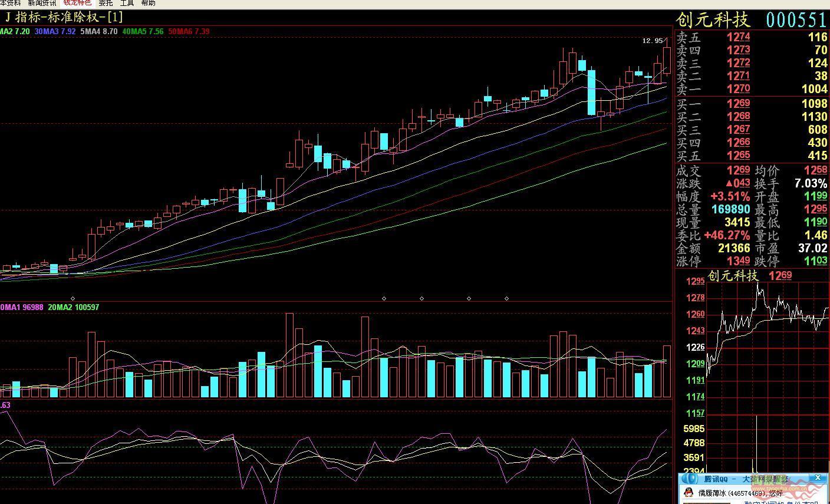830x504 pixels.
Task: Click the intraday chart title 创元科技 1269
Action: (x=749, y=275)
